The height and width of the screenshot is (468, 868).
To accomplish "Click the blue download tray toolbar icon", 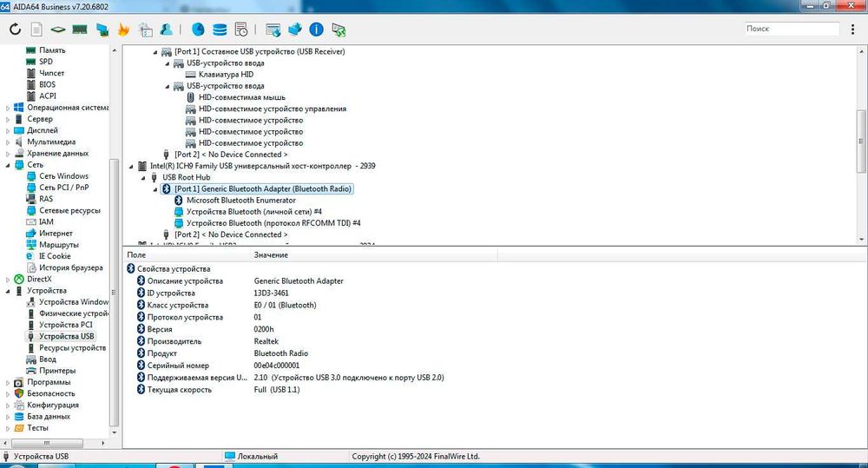I will coord(294,29).
